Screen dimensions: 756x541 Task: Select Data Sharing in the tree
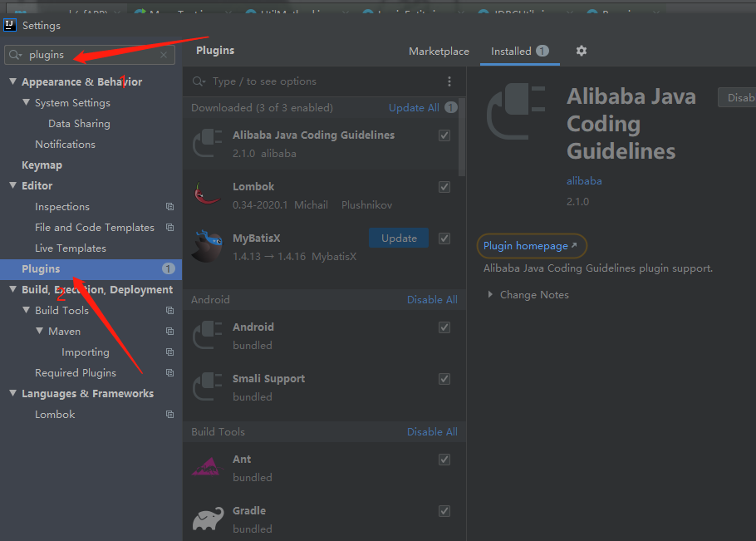pyautogui.click(x=79, y=124)
